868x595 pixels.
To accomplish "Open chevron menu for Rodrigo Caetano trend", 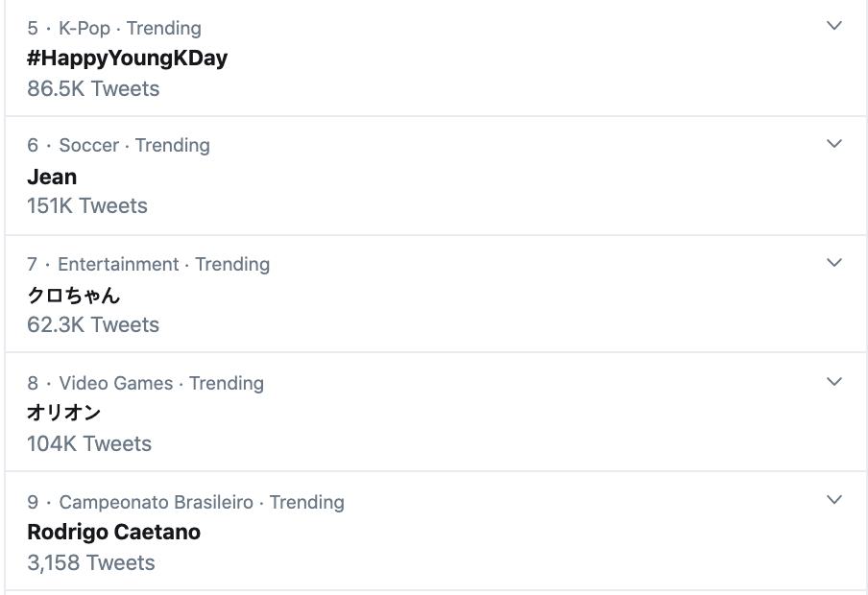I will pyautogui.click(x=833, y=500).
